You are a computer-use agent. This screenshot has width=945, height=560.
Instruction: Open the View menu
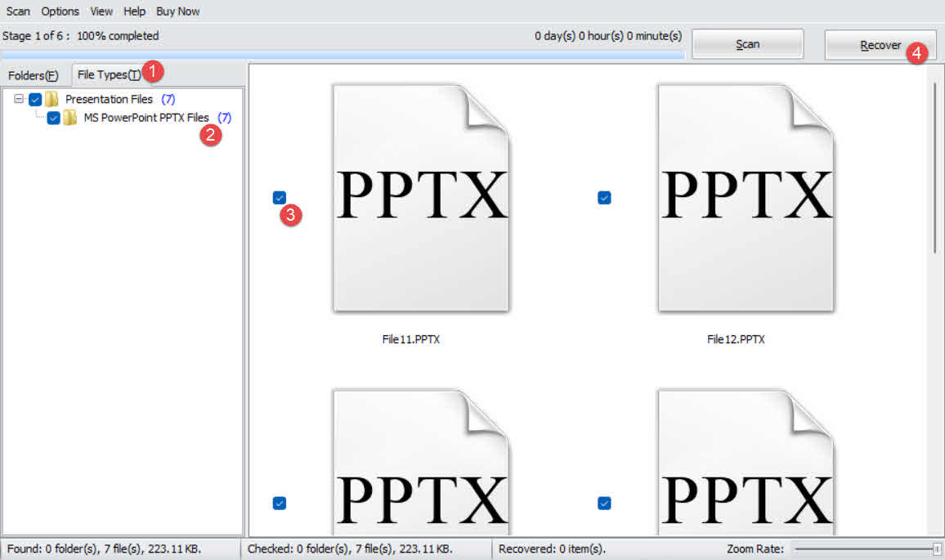(x=101, y=11)
